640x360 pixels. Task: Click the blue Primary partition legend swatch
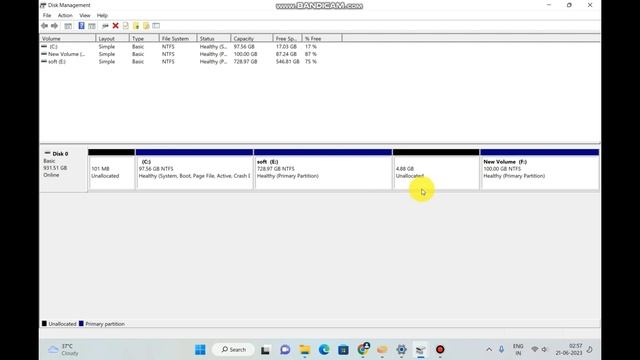[x=81, y=323]
